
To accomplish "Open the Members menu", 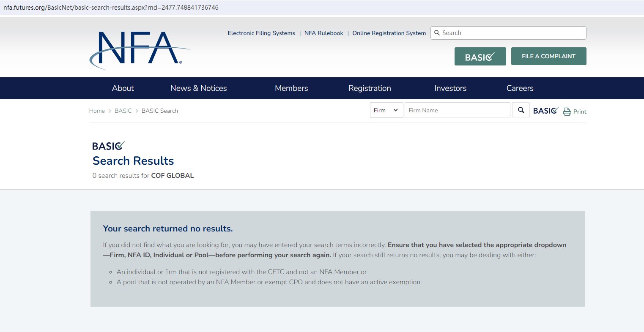I will [x=291, y=88].
